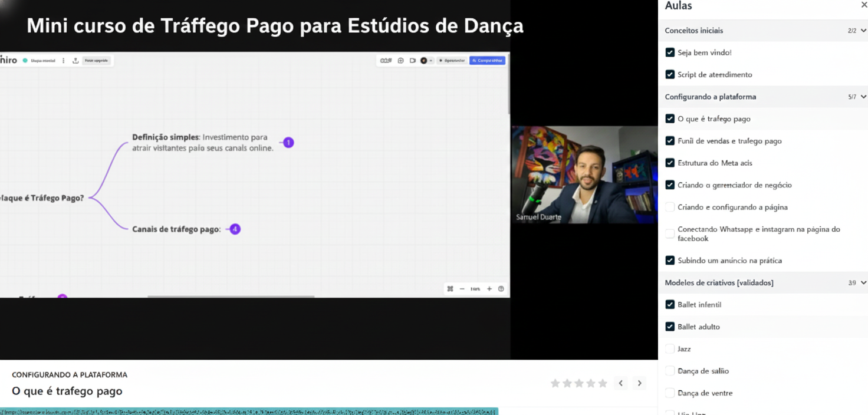This screenshot has width=868, height=415.
Task: Check the 'Criando e configurando a página' checkbox
Action: (670, 207)
